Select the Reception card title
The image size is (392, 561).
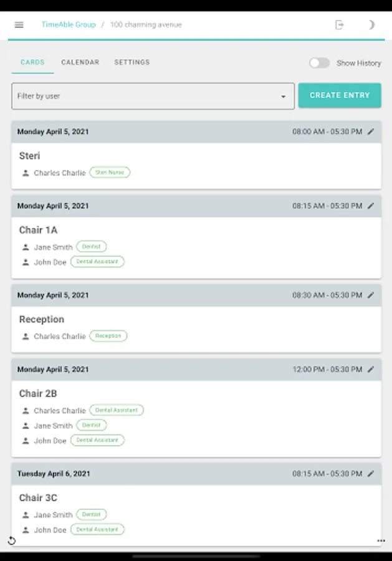point(42,319)
